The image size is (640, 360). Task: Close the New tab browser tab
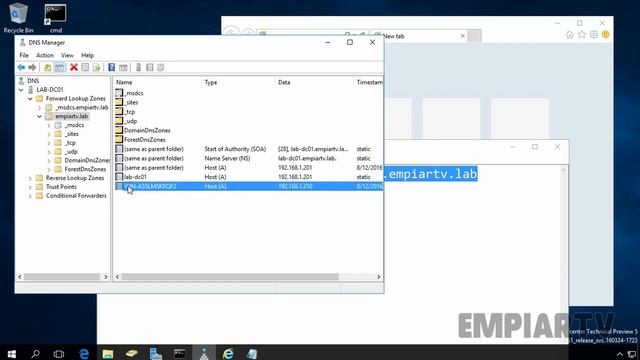[463, 36]
